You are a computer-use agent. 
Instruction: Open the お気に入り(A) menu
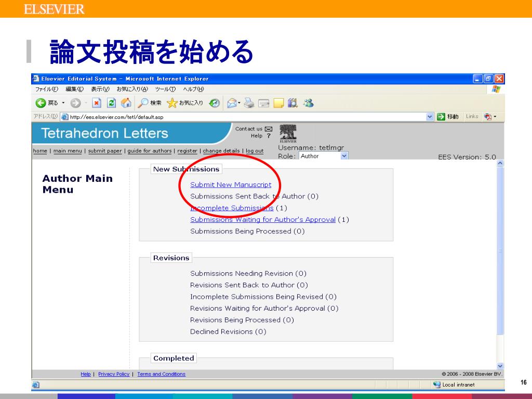[x=132, y=89]
